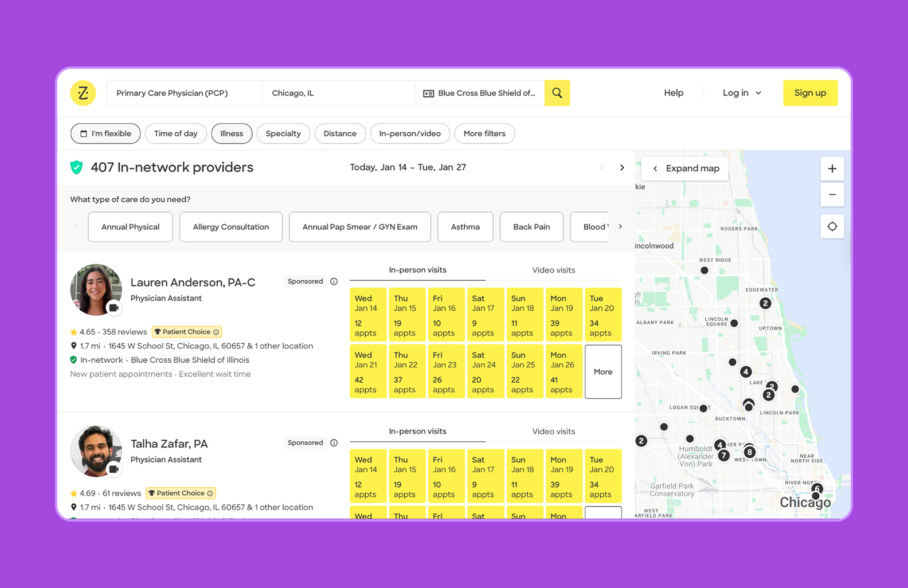Select Back Pain care type

(531, 227)
